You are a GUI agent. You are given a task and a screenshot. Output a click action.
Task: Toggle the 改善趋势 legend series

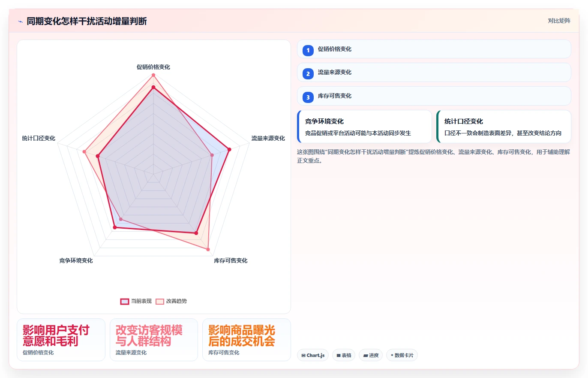click(x=171, y=301)
